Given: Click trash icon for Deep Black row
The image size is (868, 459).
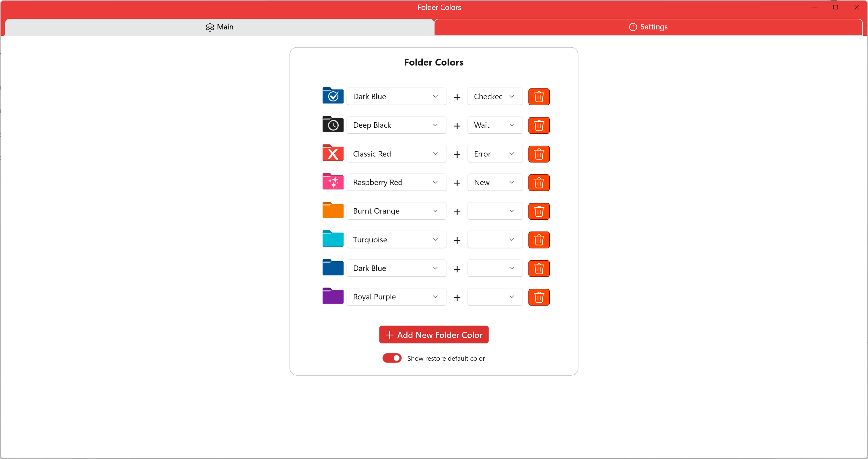Looking at the screenshot, I should pyautogui.click(x=538, y=125).
